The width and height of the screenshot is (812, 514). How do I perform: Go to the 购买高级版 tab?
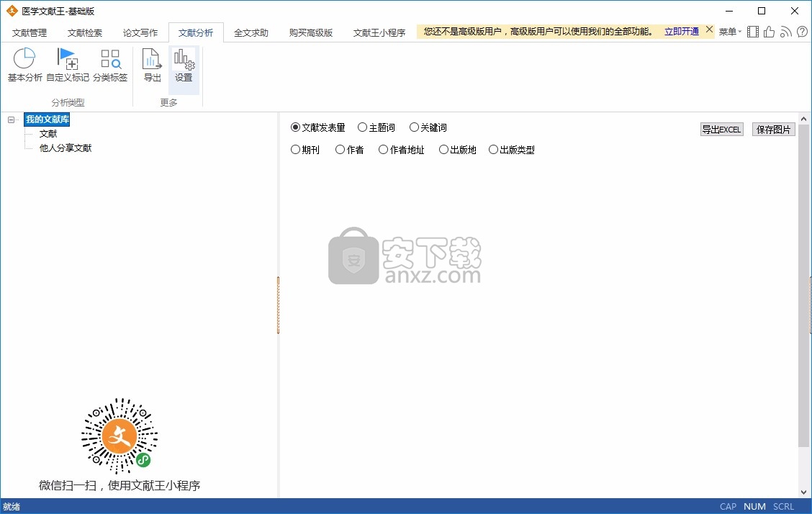click(x=311, y=32)
